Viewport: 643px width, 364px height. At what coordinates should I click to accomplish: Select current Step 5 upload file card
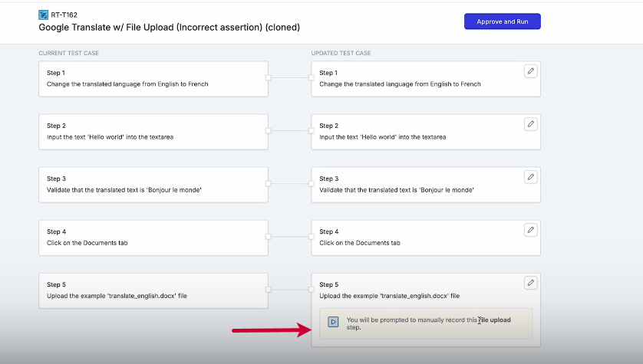153,290
